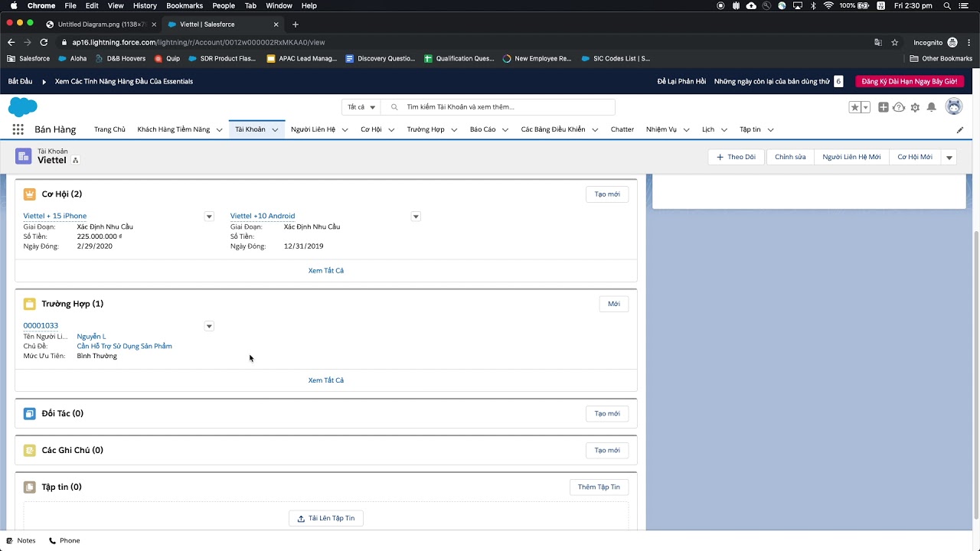Click the Các Ghi Chú notes icon

point(29,450)
